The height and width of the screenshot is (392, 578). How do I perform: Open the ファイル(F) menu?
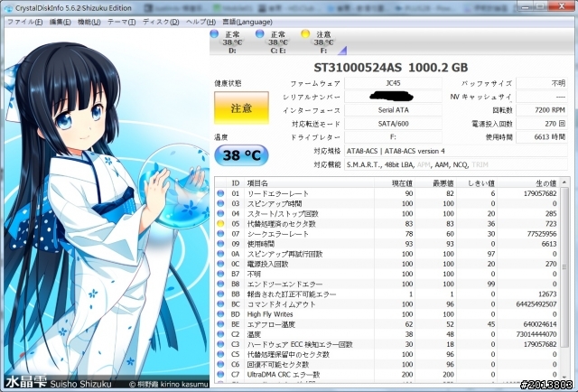point(24,22)
